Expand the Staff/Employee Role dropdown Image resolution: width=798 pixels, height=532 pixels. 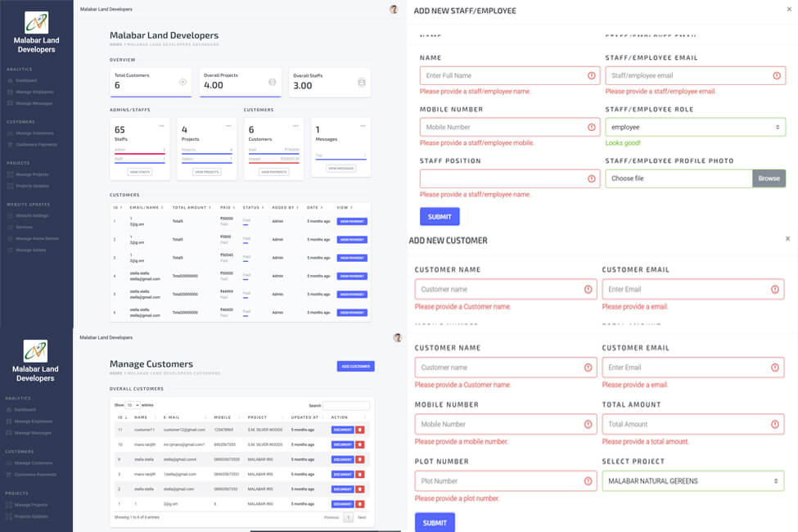pos(695,127)
